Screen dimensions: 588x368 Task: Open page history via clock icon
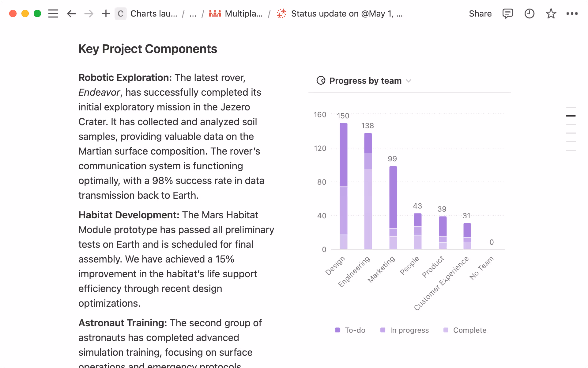(529, 13)
